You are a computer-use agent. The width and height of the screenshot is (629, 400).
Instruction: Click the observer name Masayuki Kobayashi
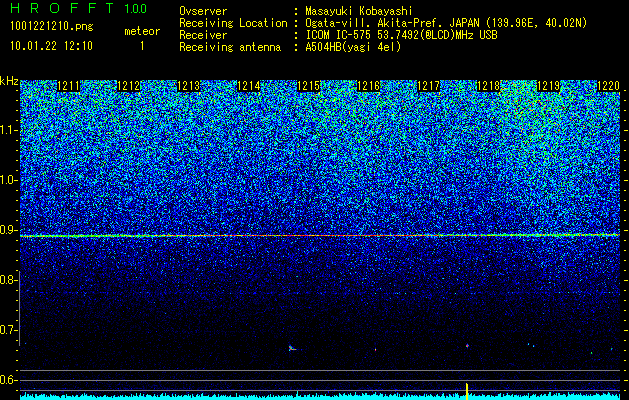point(359,11)
